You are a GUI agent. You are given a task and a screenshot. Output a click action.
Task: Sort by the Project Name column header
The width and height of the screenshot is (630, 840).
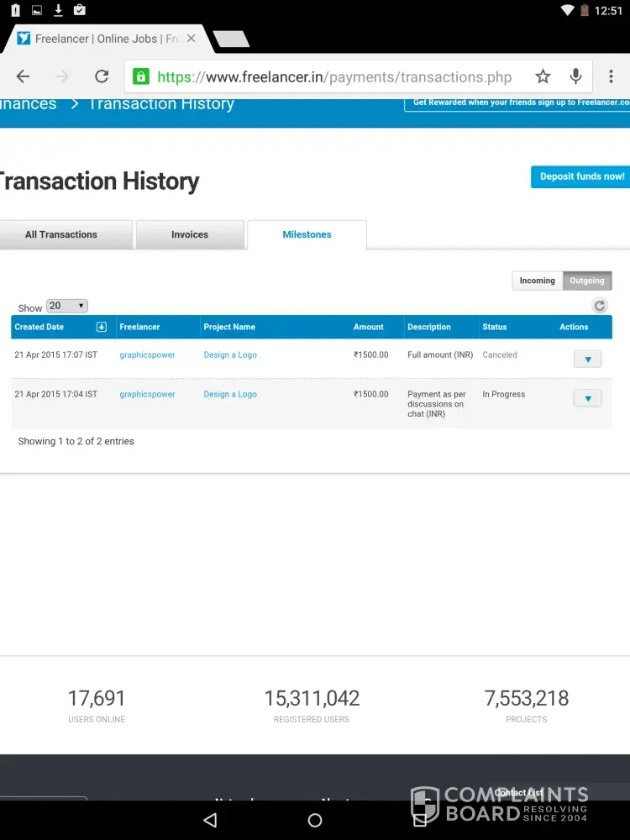click(229, 327)
